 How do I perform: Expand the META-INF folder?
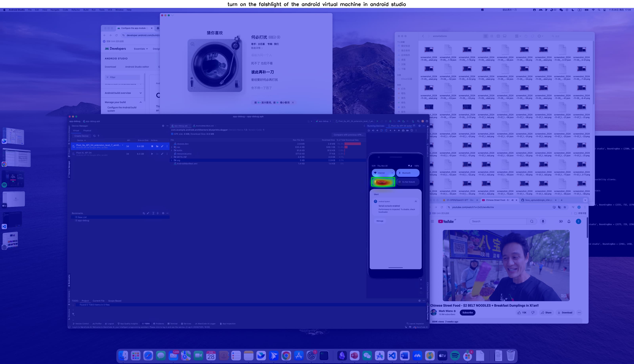coord(172,157)
